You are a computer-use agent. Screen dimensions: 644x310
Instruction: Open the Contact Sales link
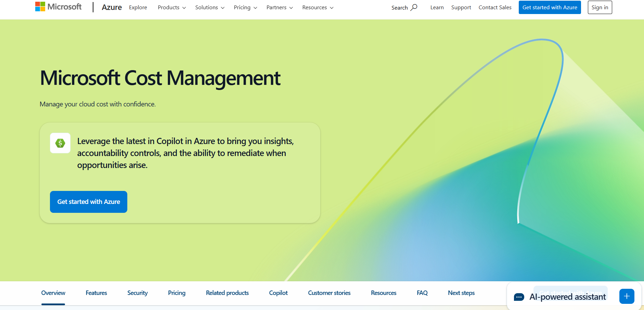pos(495,7)
